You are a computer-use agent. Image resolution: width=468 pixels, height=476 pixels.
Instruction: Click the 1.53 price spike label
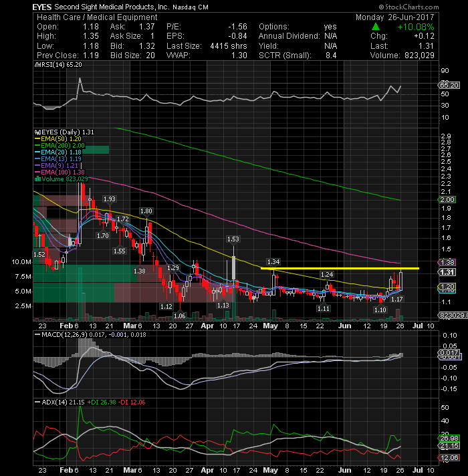(233, 239)
